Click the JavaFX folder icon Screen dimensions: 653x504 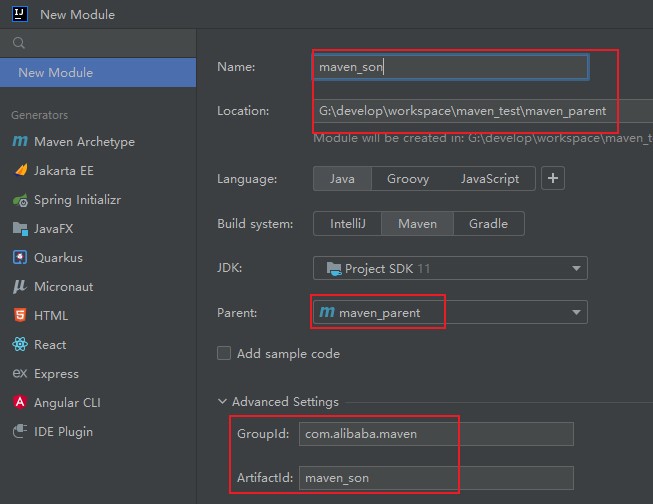click(x=20, y=229)
